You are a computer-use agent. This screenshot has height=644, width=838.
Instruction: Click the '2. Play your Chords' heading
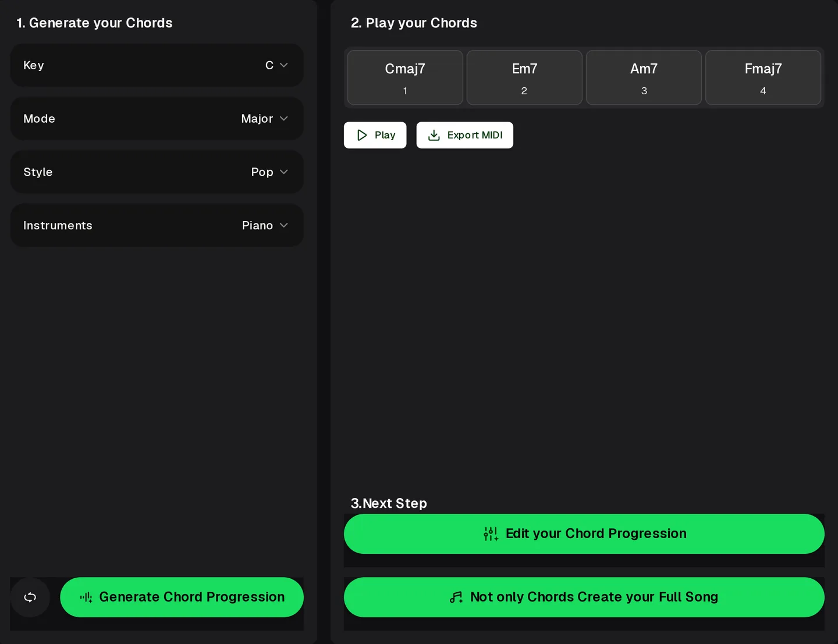tap(414, 23)
